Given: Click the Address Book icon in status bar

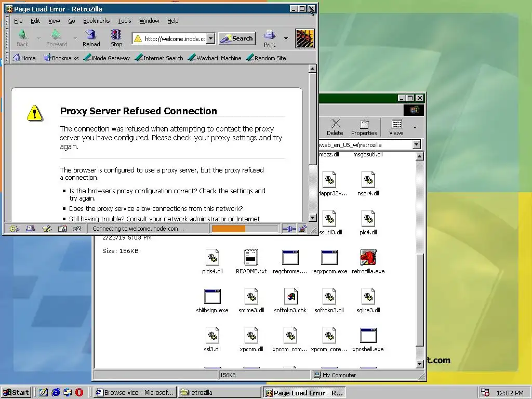Looking at the screenshot, I should (62, 229).
